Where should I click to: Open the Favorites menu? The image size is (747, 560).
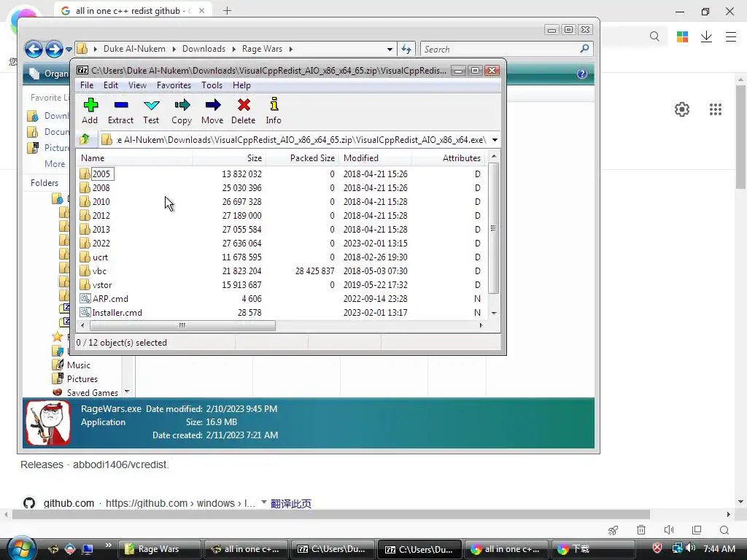174,85
